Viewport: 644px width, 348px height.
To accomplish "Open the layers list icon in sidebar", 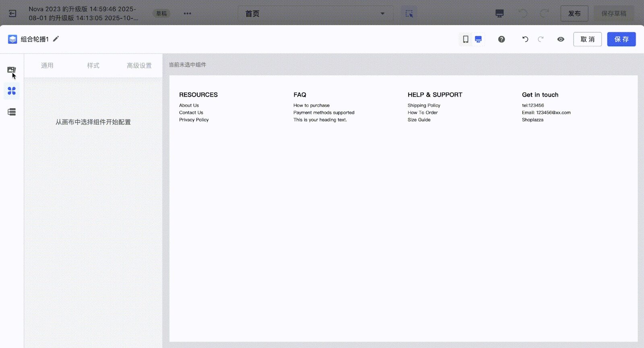I will (x=12, y=112).
